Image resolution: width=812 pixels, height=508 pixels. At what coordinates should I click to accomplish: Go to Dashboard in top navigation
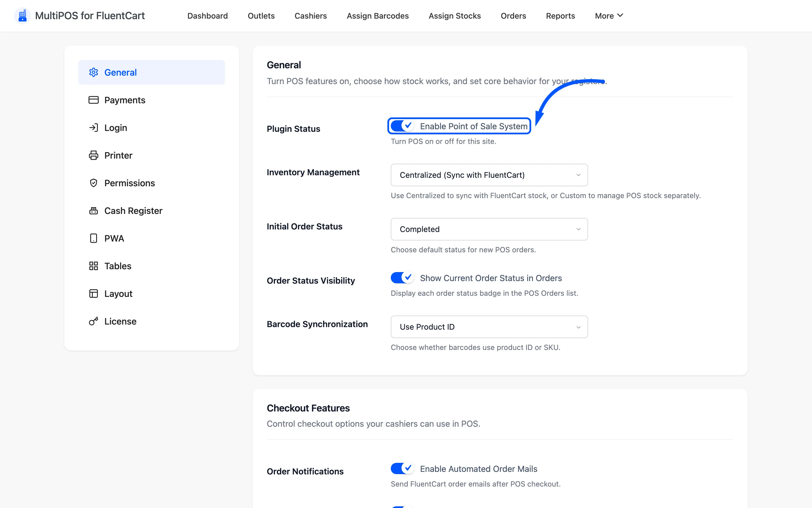click(x=207, y=16)
